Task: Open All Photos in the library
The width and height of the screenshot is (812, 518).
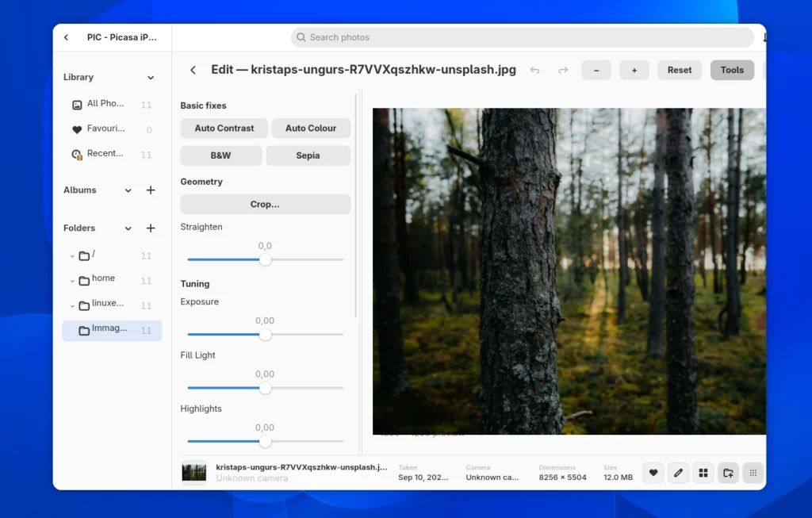Action: tap(111, 104)
